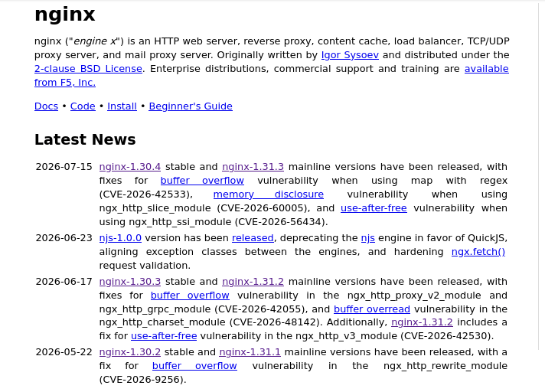Image resolution: width=545 pixels, height=392 pixels.
Task: Open the njs-1.0.0 link
Action: [120, 238]
